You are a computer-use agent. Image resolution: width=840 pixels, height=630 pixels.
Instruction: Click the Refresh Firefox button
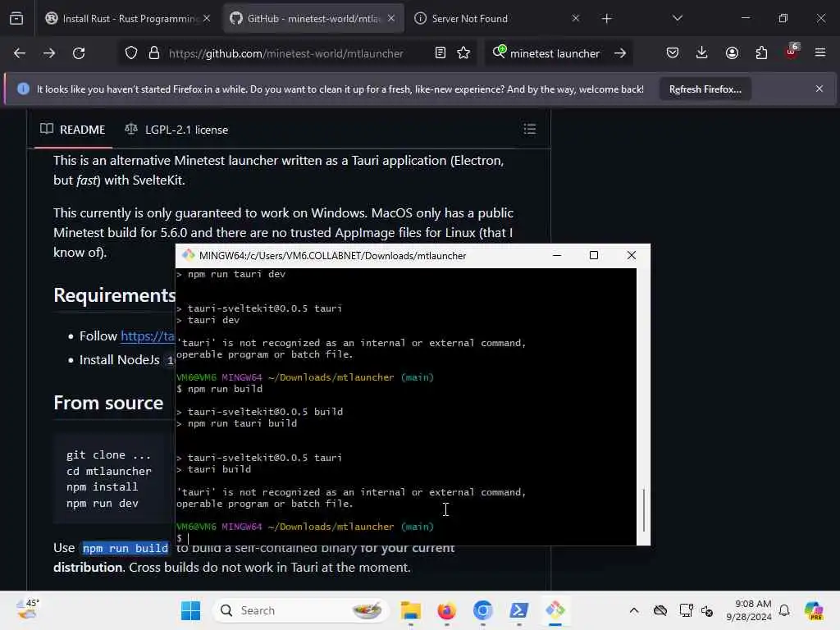705,89
